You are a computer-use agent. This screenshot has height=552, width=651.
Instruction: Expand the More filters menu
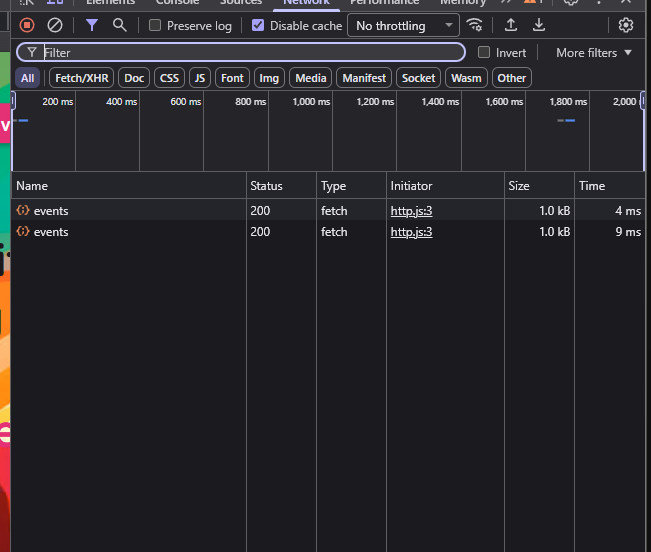point(594,52)
